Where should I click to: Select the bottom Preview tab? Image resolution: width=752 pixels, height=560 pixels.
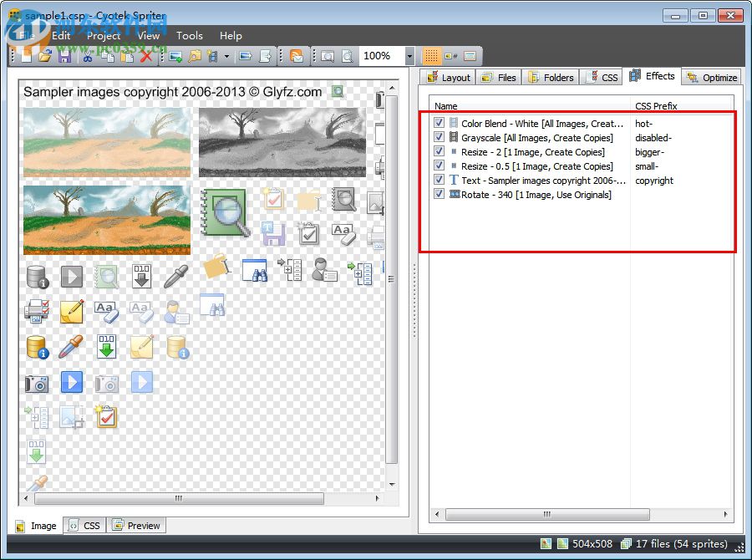(x=136, y=526)
